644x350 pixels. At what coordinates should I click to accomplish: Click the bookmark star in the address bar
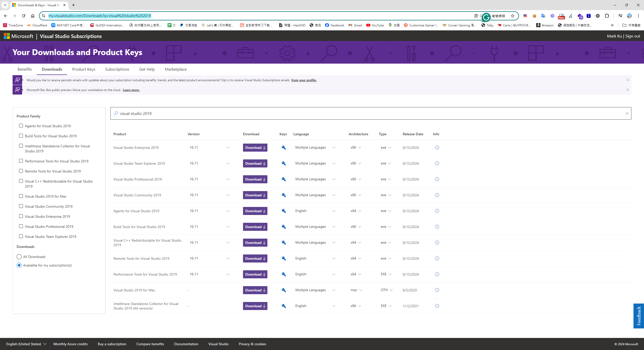click(x=512, y=16)
